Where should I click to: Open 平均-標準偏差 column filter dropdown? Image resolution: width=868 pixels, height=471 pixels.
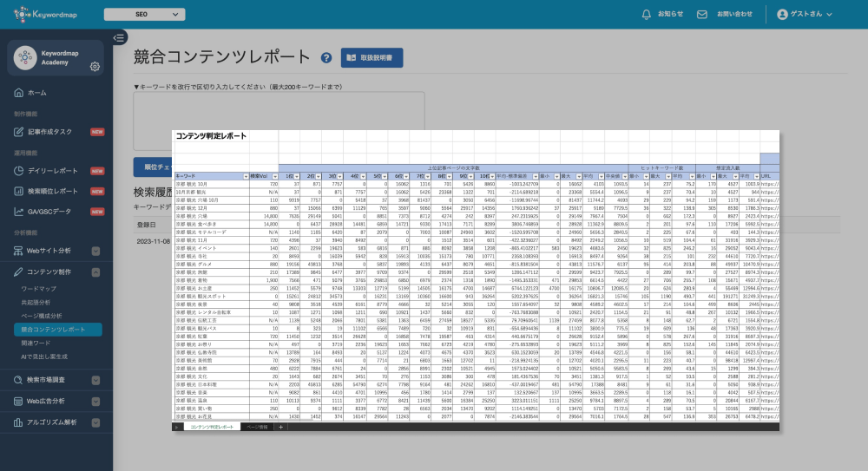(536, 177)
